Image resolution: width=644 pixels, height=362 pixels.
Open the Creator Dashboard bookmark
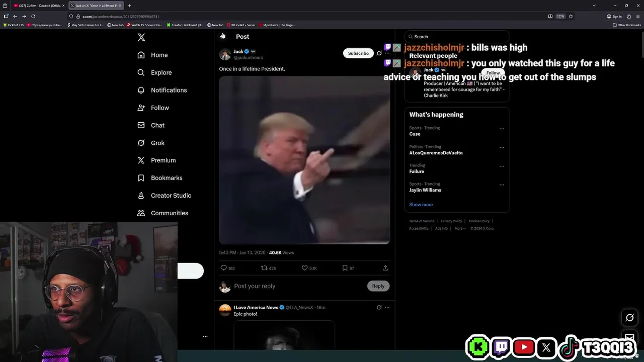(x=185, y=25)
